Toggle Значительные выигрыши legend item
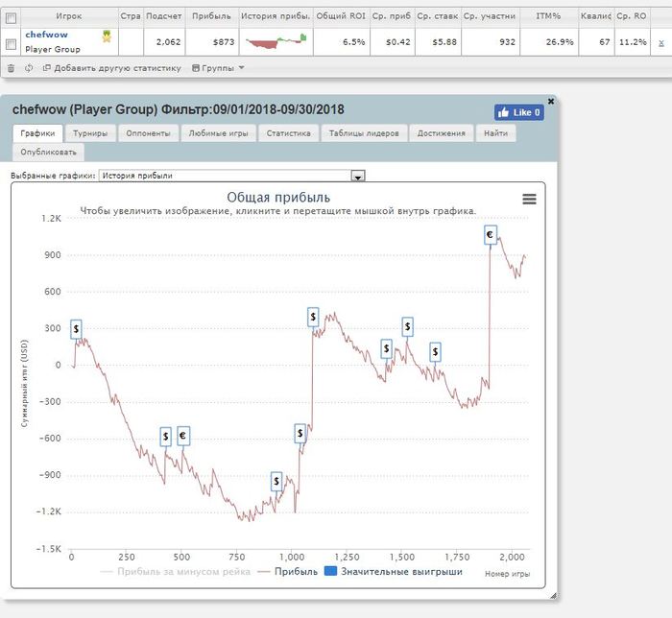Image resolution: width=672 pixels, height=618 pixels. 394,572
